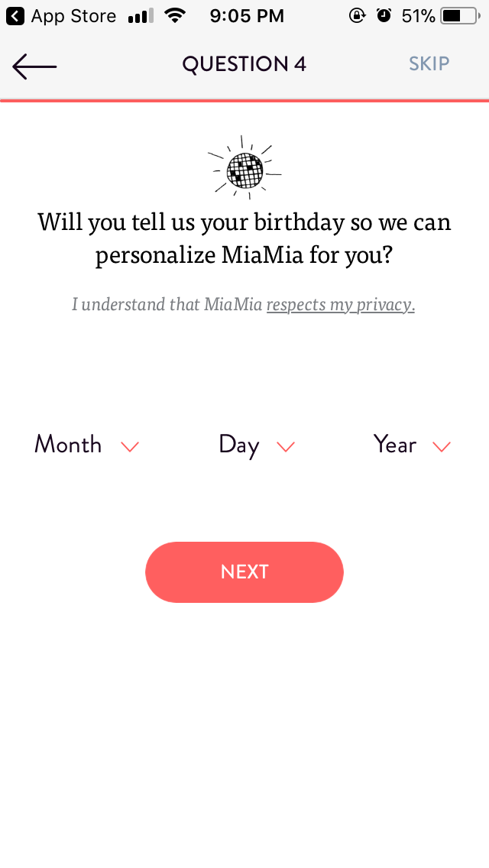Screen dimensions: 489x868
Task: Expand the Day dropdown arrow
Action: pos(286,447)
